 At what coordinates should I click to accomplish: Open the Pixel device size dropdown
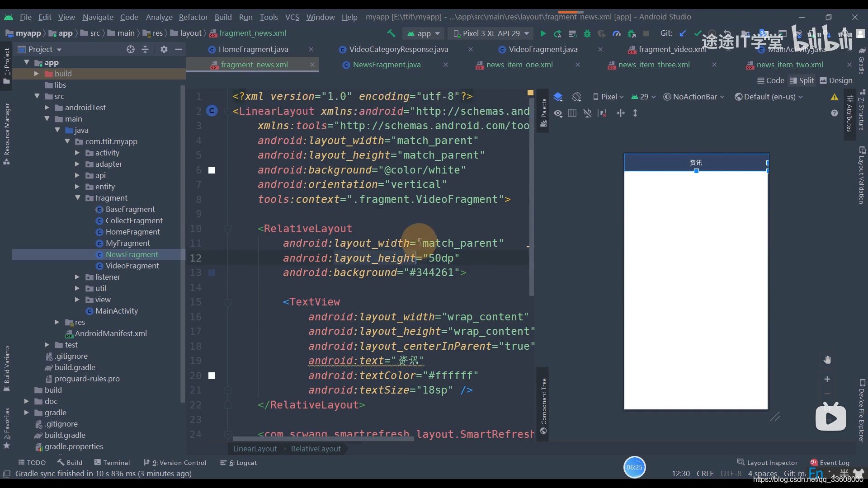[x=608, y=97]
